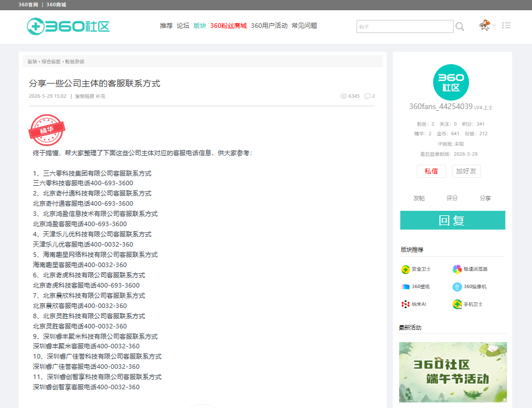Go to 论坛 in navigation
This screenshot has height=408, width=532.
tap(183, 26)
